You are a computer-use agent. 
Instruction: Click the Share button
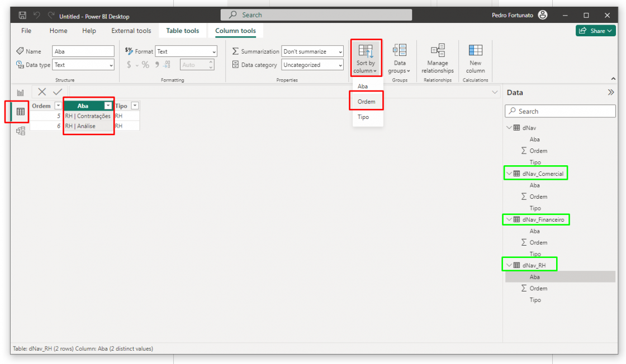[x=595, y=31]
